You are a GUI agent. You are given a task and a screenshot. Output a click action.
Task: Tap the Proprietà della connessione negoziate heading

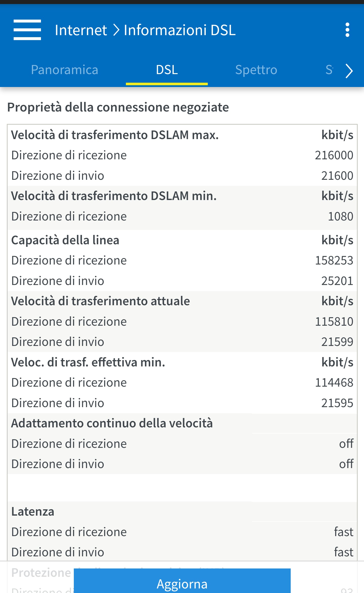coord(118,107)
